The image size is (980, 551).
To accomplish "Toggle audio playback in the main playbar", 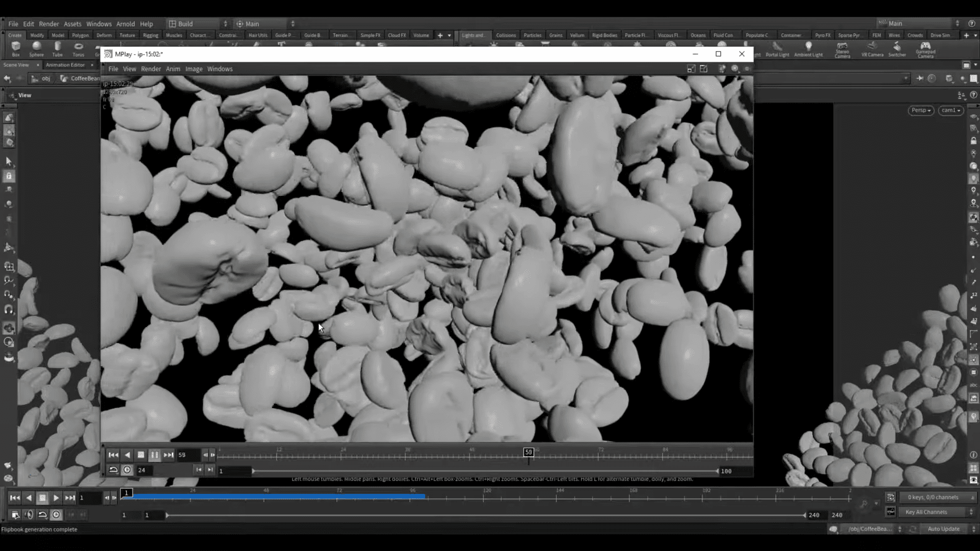I will pyautogui.click(x=29, y=514).
